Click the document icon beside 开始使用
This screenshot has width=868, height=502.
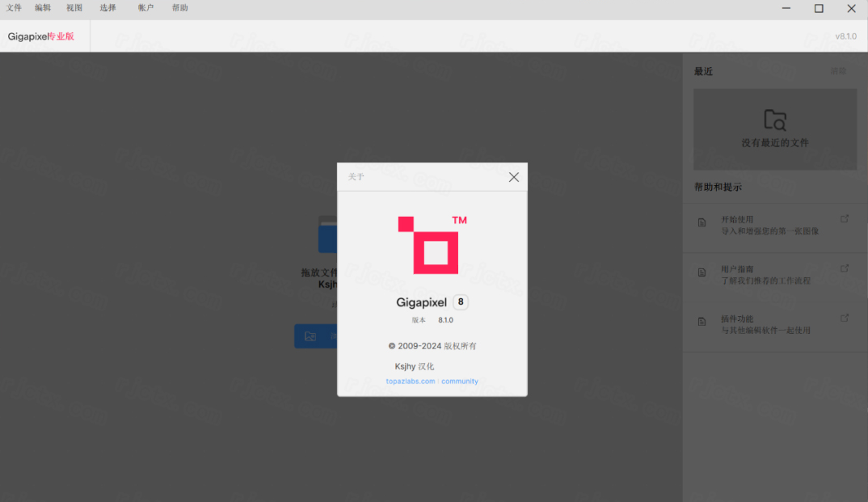[x=702, y=222]
